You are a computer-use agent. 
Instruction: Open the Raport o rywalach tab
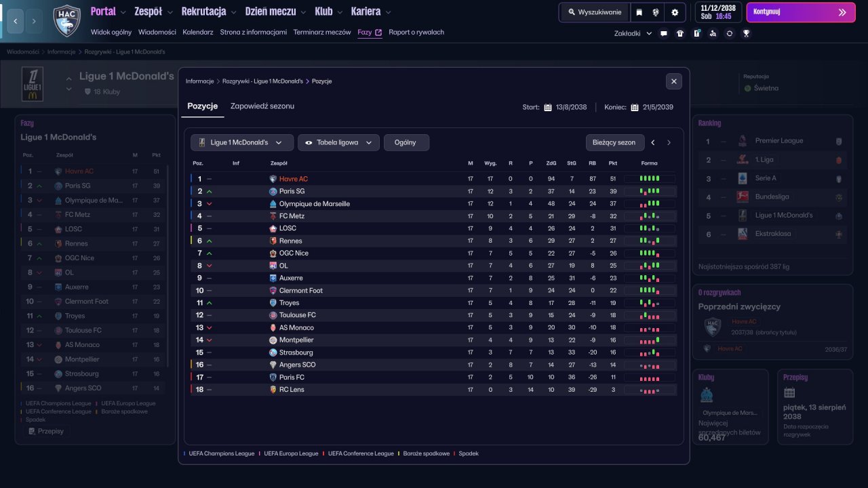pos(416,32)
